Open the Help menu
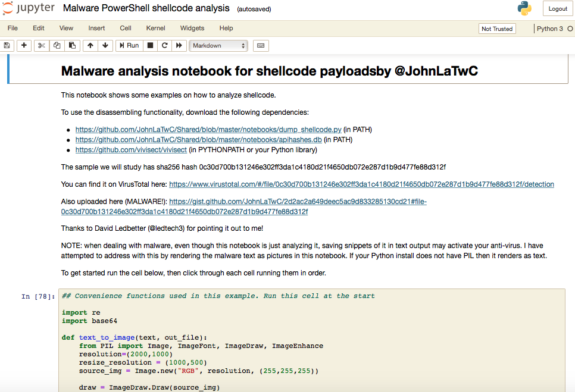The width and height of the screenshot is (575, 392). coord(226,28)
